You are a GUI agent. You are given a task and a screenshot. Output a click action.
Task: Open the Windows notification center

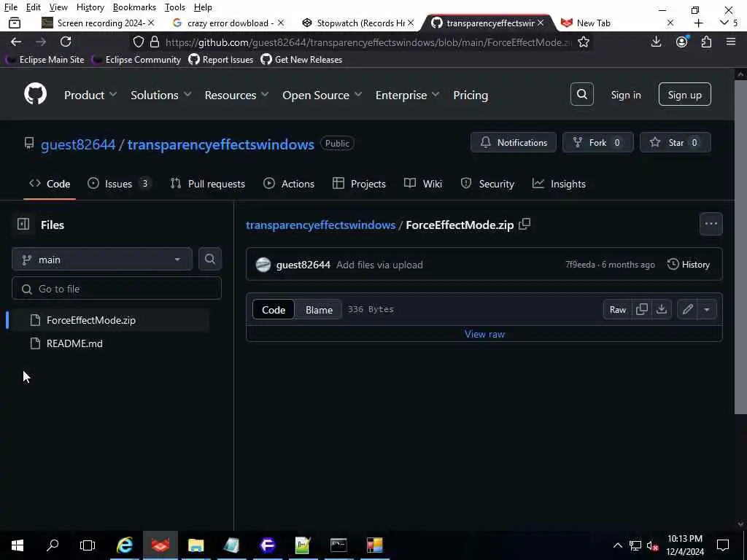click(723, 545)
